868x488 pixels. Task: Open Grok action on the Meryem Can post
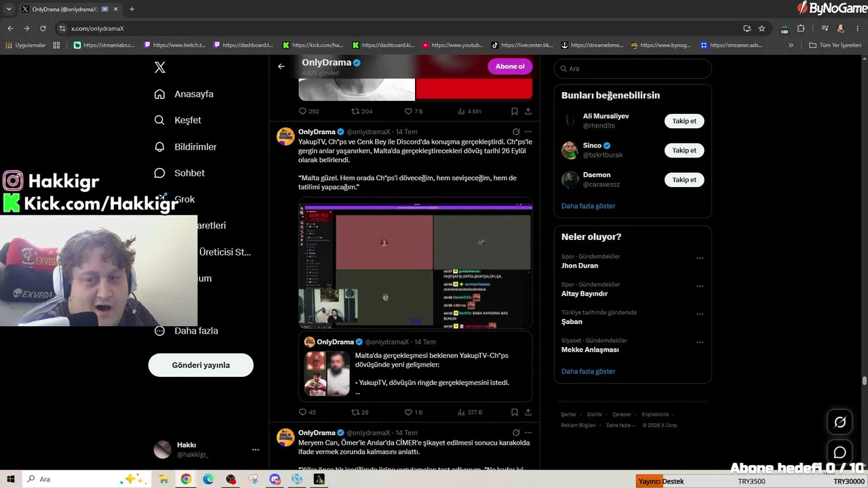516,432
